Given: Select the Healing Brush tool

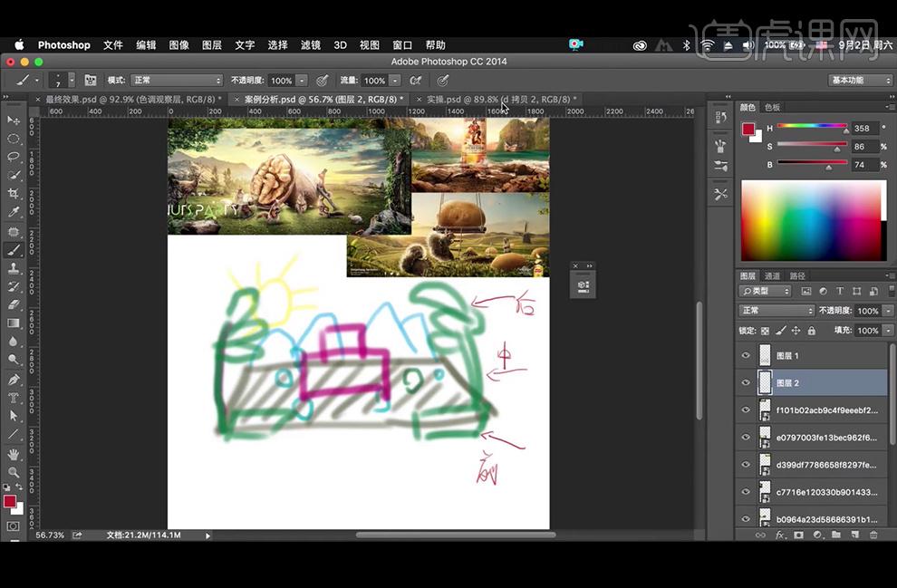Looking at the screenshot, I should coord(14,232).
